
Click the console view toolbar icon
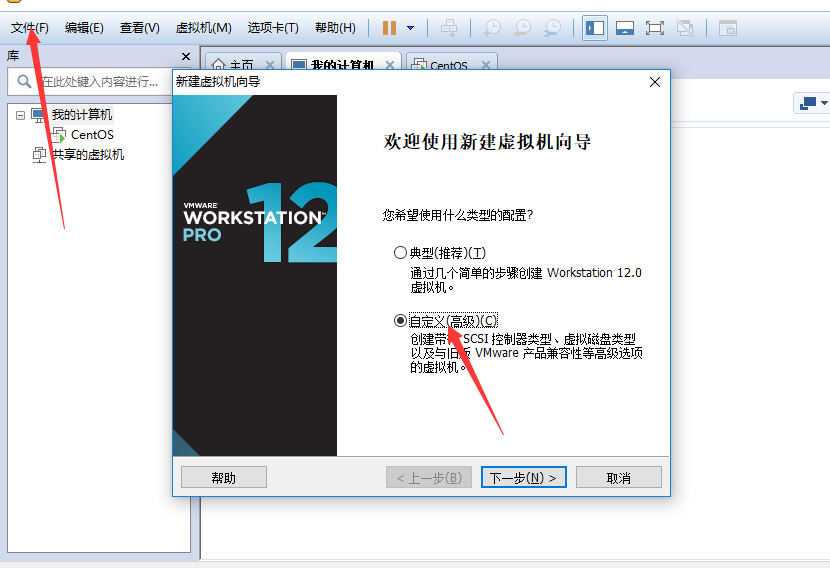tap(728, 28)
